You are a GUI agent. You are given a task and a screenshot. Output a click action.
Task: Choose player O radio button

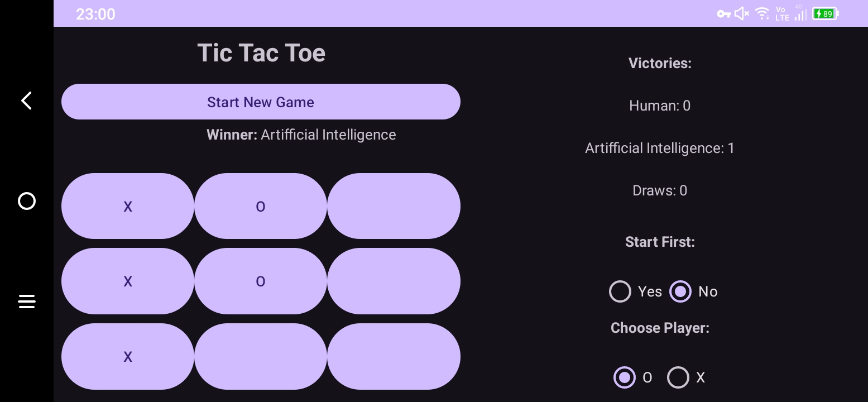coord(625,377)
